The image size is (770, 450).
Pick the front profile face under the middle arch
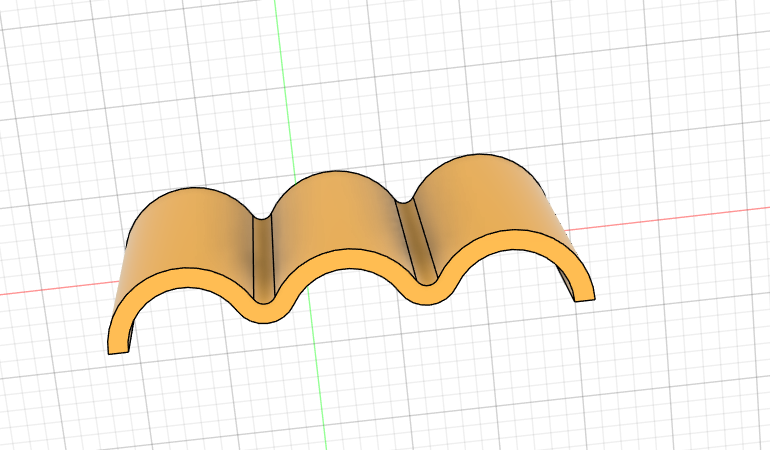[340, 262]
